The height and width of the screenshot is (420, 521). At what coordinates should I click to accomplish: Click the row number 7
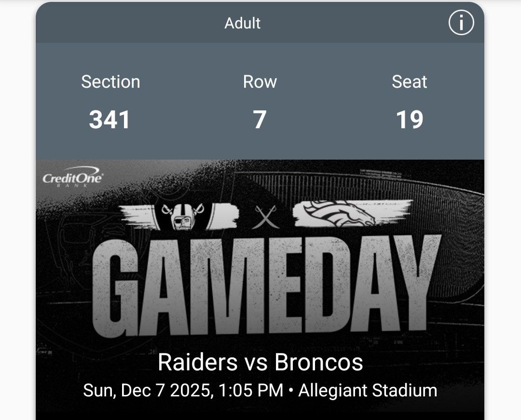point(260,118)
